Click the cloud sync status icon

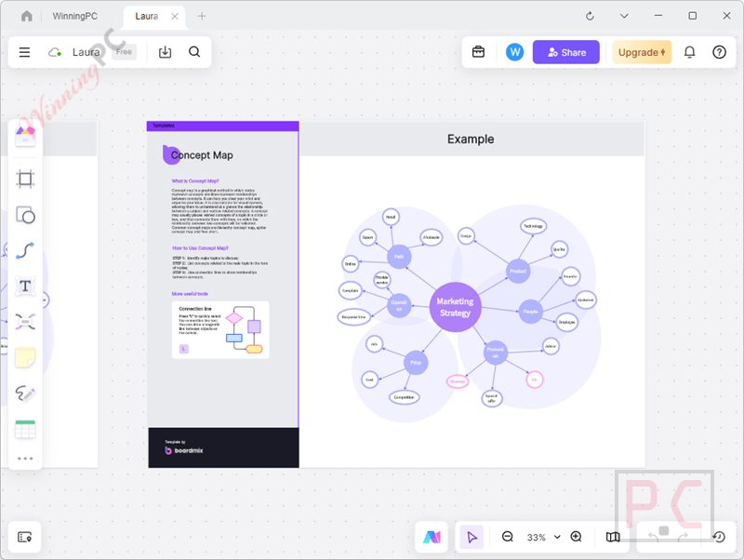[55, 52]
